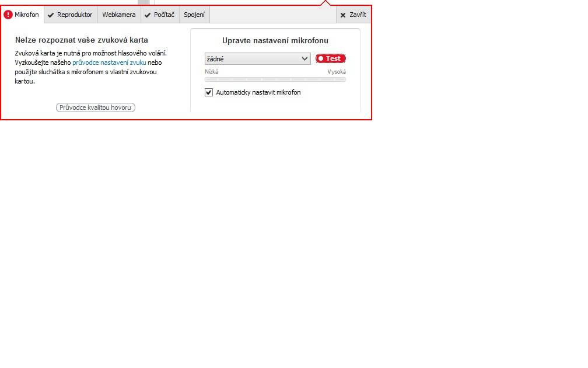Click the red Test button

(x=330, y=58)
